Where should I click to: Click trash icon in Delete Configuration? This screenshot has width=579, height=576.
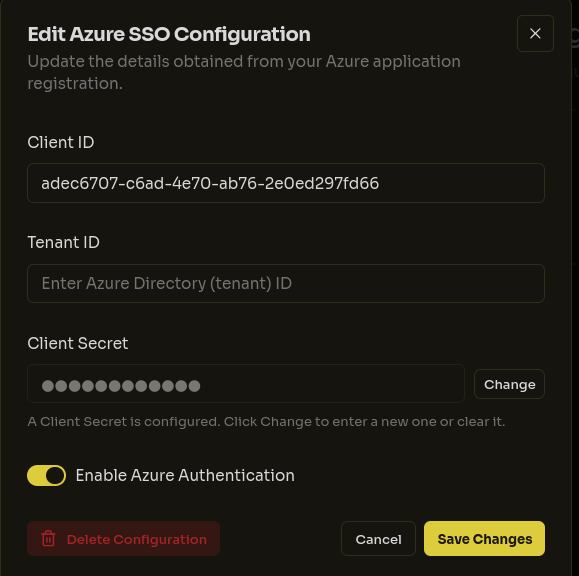48,539
